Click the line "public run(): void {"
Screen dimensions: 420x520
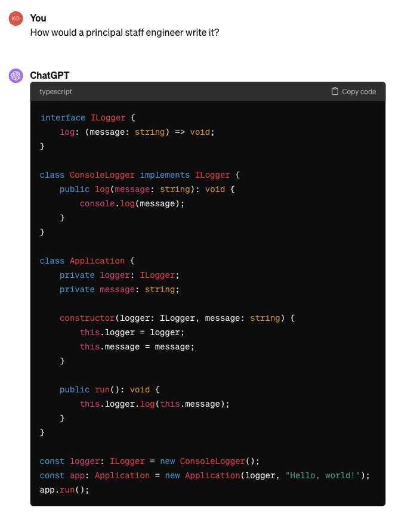(110, 389)
